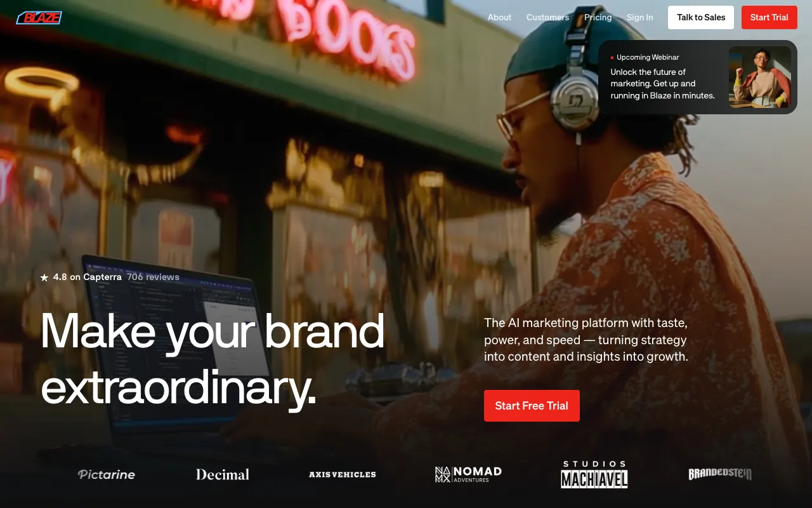The image size is (812, 508).
Task: Click the Decimal brand logo
Action: click(x=223, y=474)
